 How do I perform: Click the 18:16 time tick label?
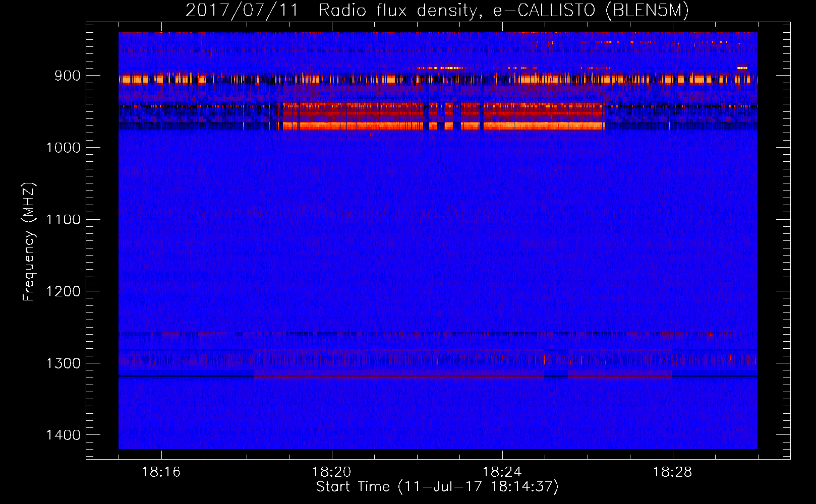161,472
